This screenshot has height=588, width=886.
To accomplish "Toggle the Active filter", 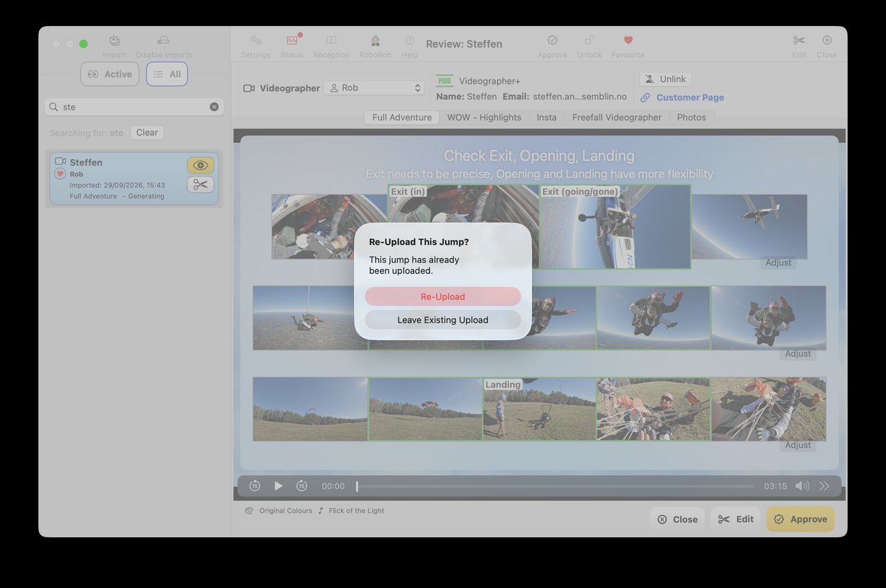I will point(110,74).
